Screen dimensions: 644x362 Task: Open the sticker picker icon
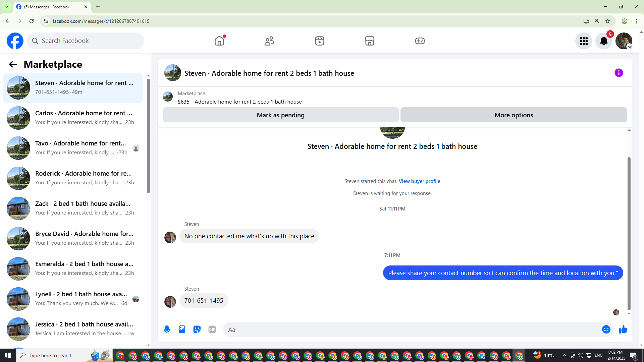tap(197, 329)
